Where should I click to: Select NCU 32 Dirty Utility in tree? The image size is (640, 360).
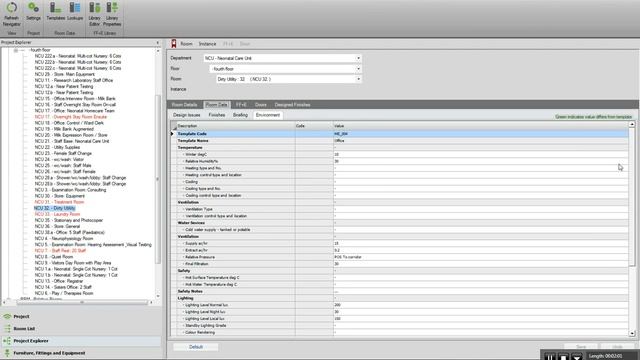tap(55, 208)
